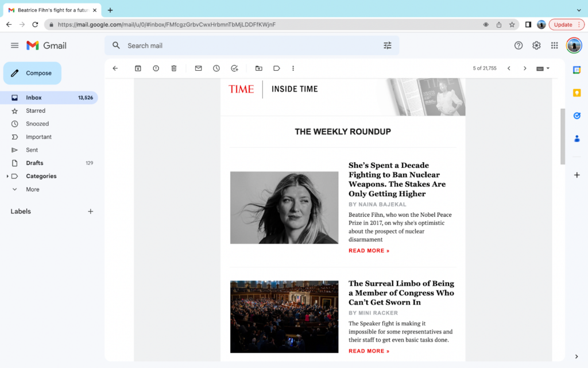This screenshot has width=588, height=368.
Task: Navigate back in browser history
Action: [9, 25]
